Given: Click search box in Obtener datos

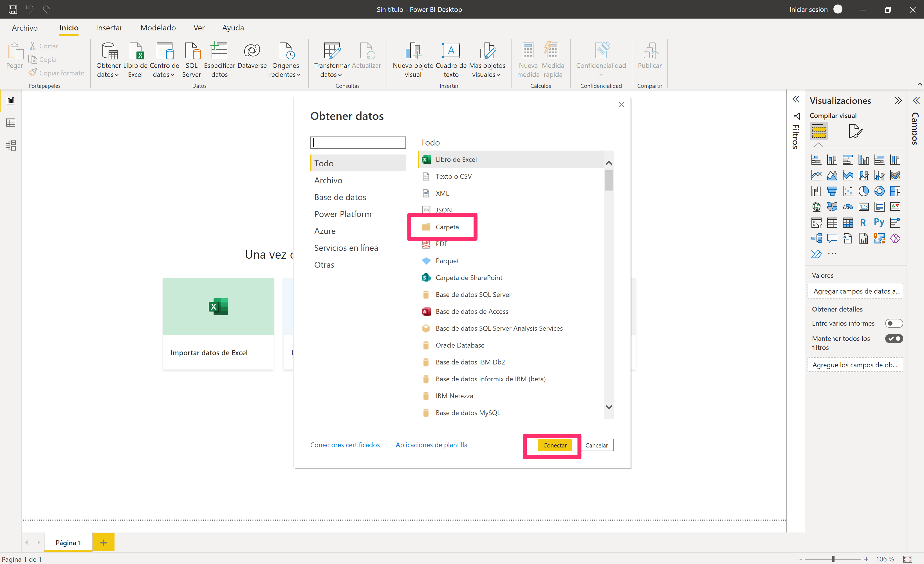Looking at the screenshot, I should (x=358, y=142).
